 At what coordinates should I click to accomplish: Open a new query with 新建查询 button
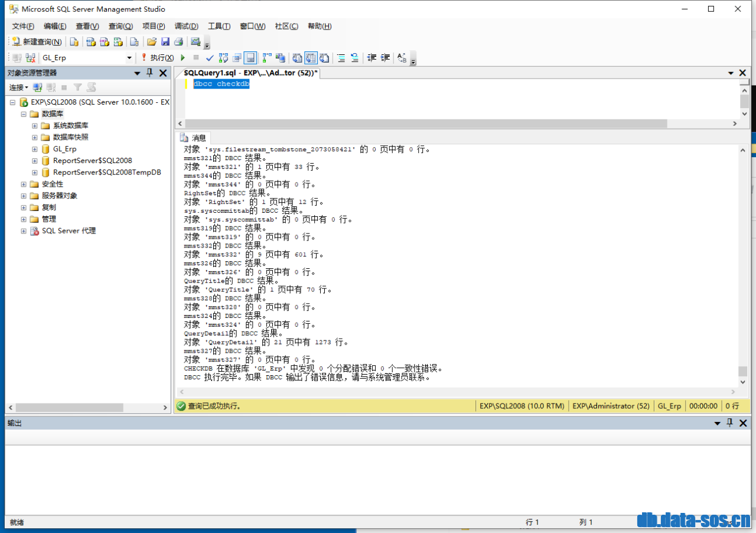(35, 41)
